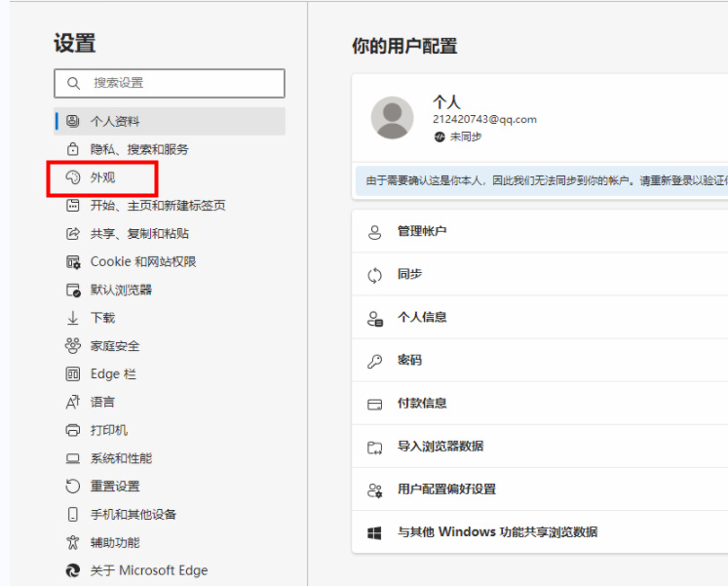Click the email 212420743@qq.com text
The width and height of the screenshot is (728, 586).
point(484,119)
